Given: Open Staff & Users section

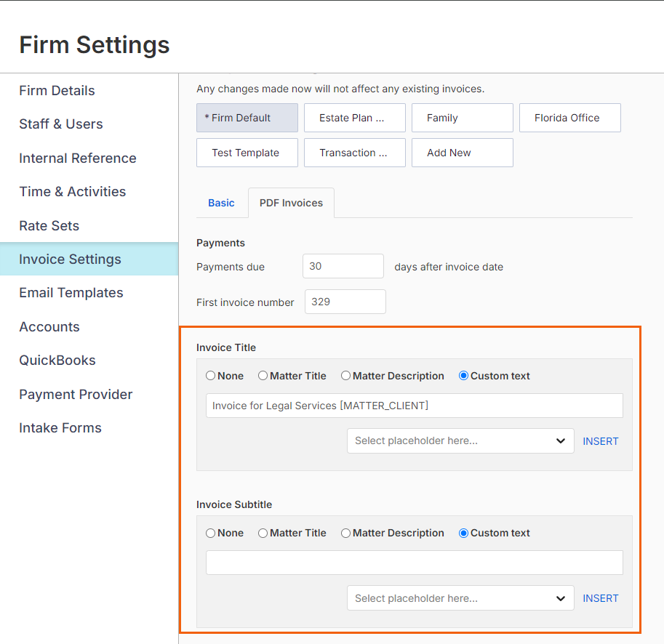Looking at the screenshot, I should click(61, 124).
